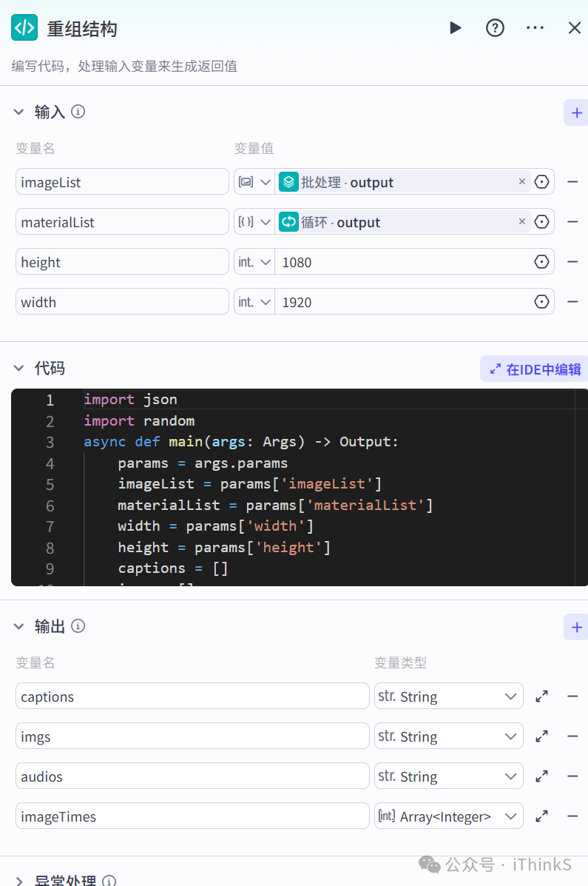Click the 在IDE中编辑 button
588x886 pixels.
(x=533, y=368)
